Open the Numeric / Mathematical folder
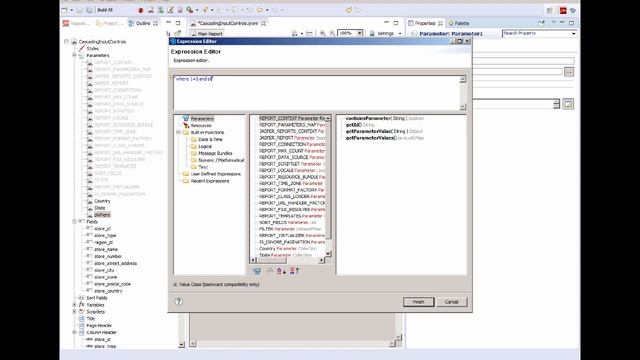Screen dimensions: 640x360 click(221, 160)
